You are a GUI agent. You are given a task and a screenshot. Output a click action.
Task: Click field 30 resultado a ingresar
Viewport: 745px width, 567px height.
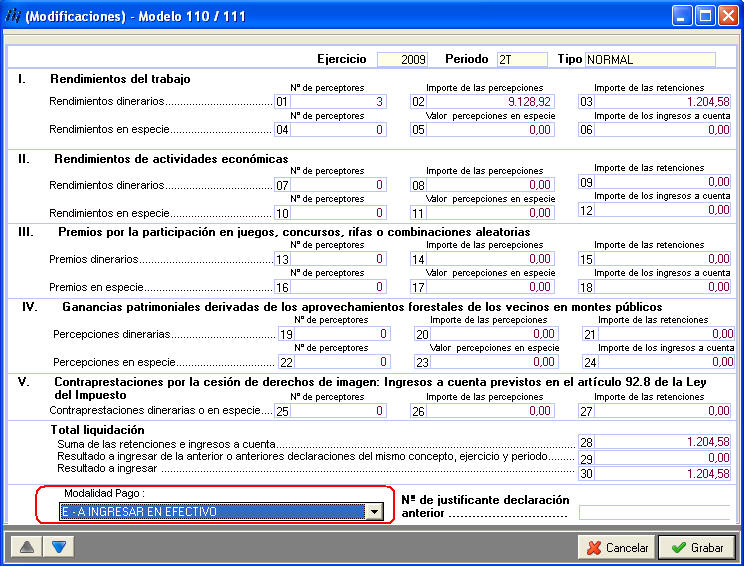pos(662,473)
